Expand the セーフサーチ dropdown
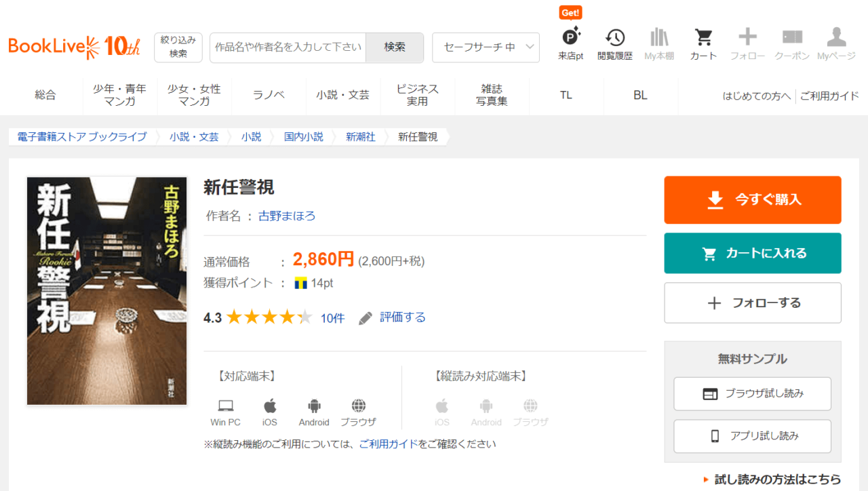Image resolution: width=868 pixels, height=491 pixels. [x=486, y=47]
